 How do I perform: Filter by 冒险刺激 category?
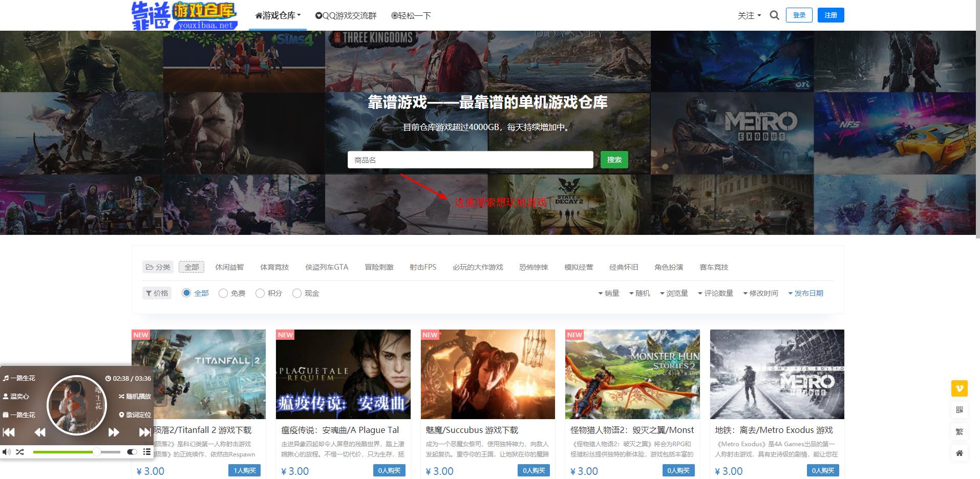379,267
